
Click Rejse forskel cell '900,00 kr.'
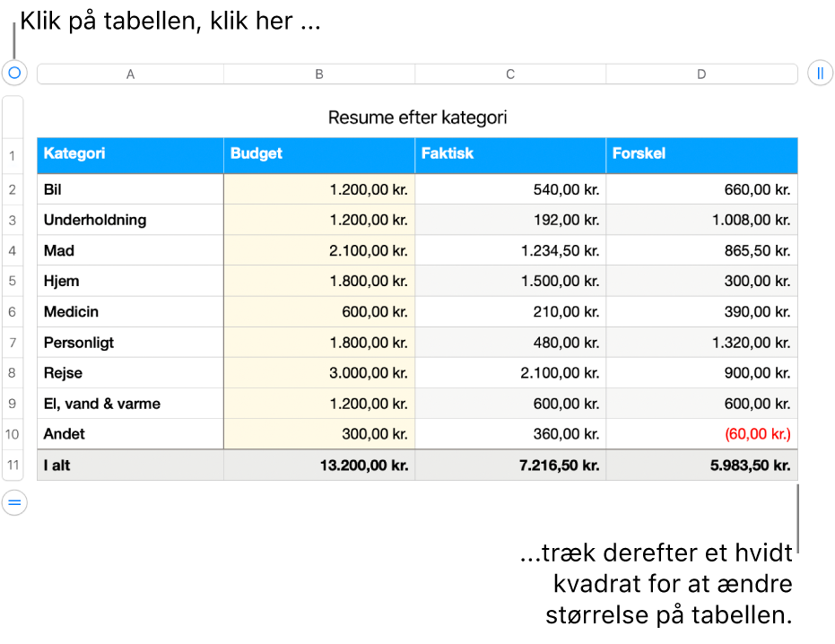pos(701,373)
